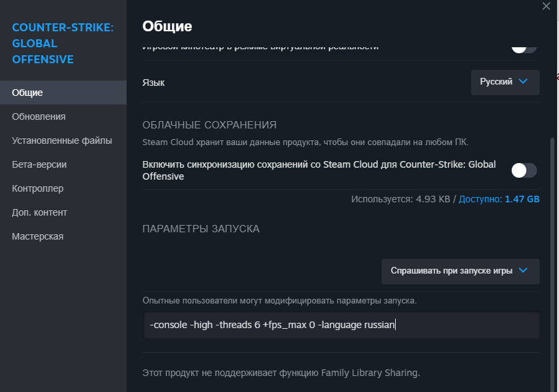The height and width of the screenshot is (392, 559).
Task: Click the Family Library Sharing notice text
Action: point(281,373)
